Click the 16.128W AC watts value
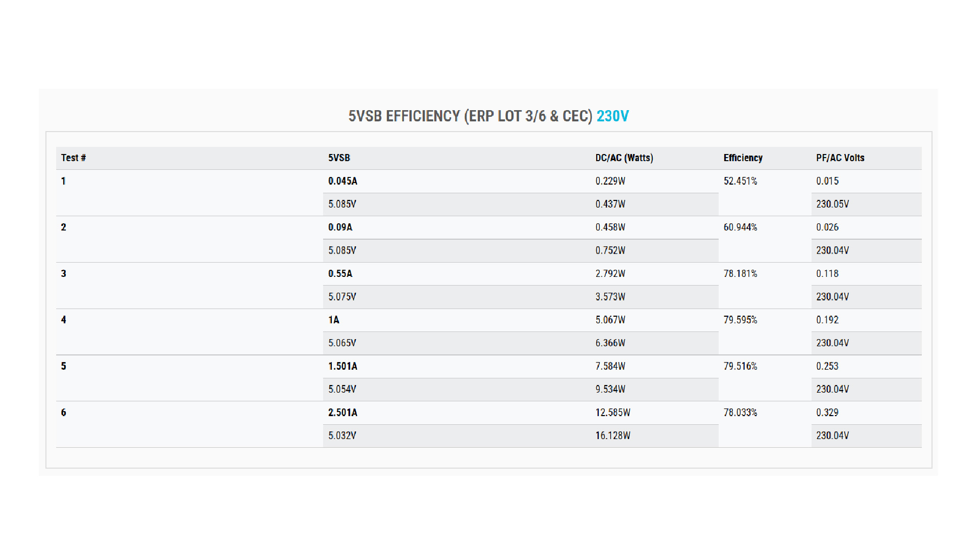This screenshot has width=980, height=538. [x=612, y=435]
